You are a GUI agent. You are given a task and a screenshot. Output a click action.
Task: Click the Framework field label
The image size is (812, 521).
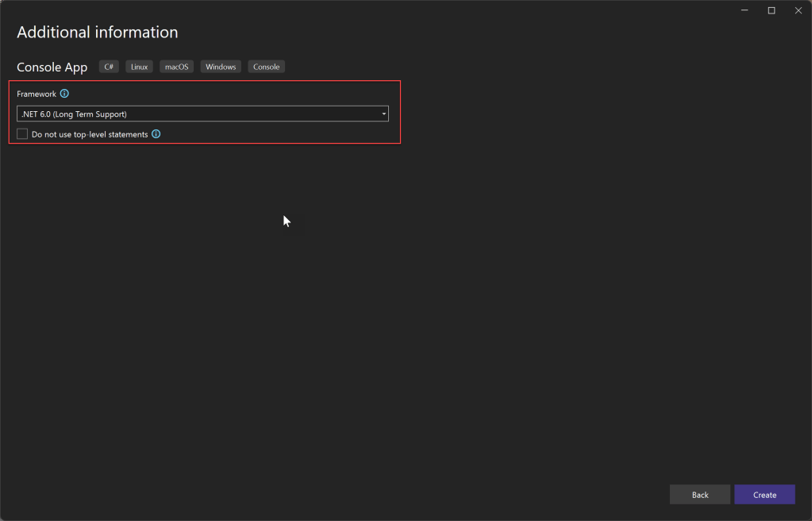click(37, 94)
